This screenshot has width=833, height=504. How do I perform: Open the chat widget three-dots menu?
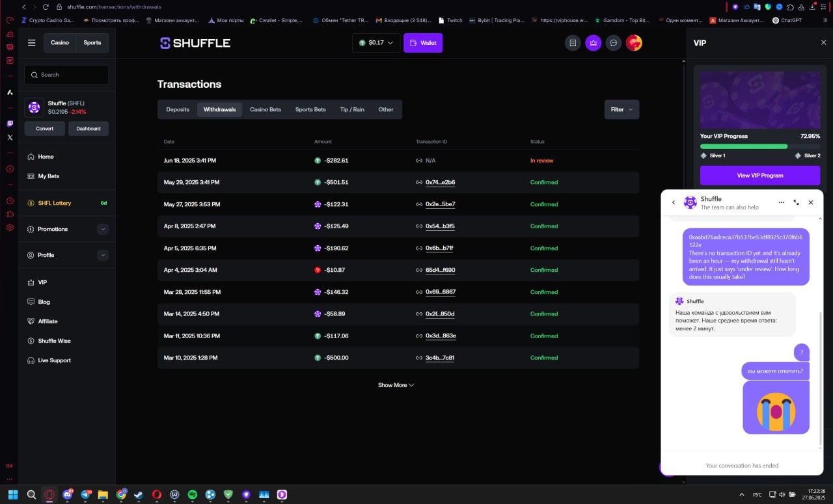[x=782, y=202]
